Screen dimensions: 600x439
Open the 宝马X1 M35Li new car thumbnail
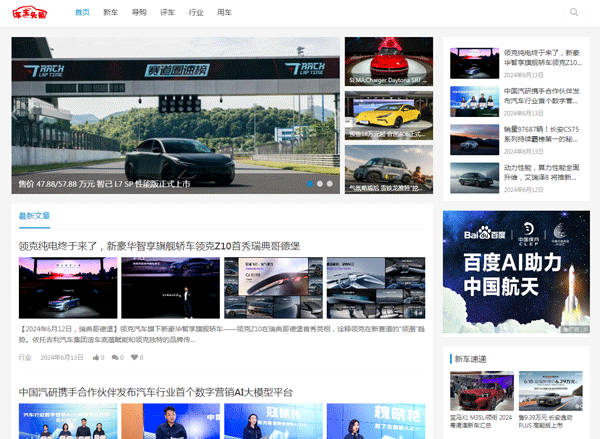(x=482, y=391)
